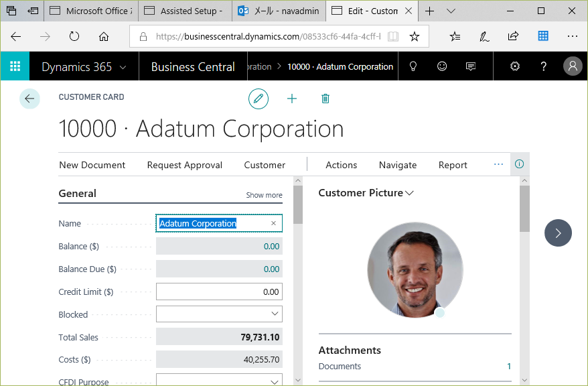Image resolution: width=588 pixels, height=386 pixels.
Task: Show the set-aside tabs icon
Action: 11,11
